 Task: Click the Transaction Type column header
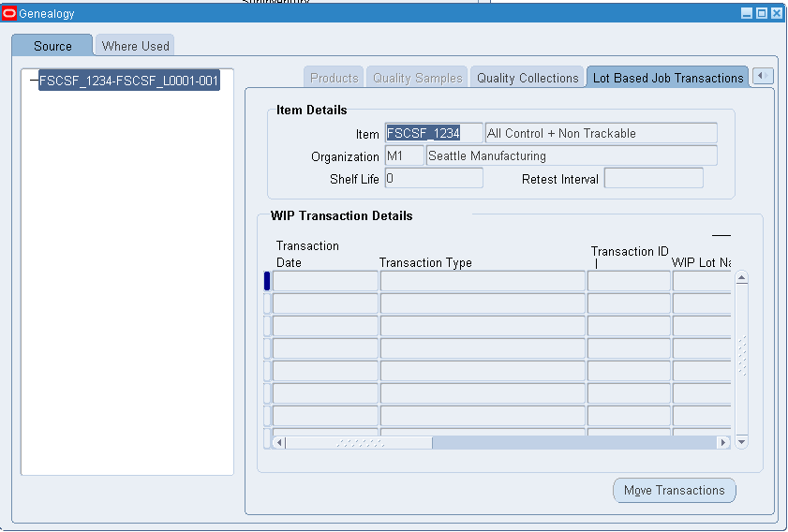425,263
